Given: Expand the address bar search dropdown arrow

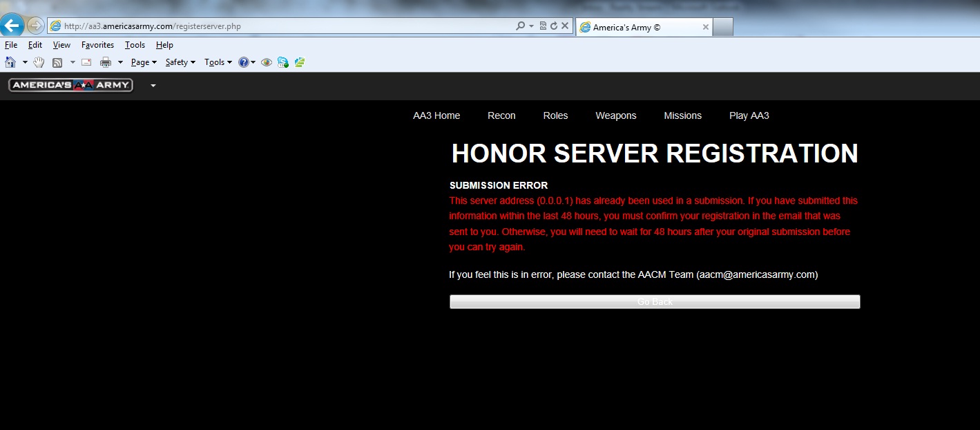Looking at the screenshot, I should [531, 26].
